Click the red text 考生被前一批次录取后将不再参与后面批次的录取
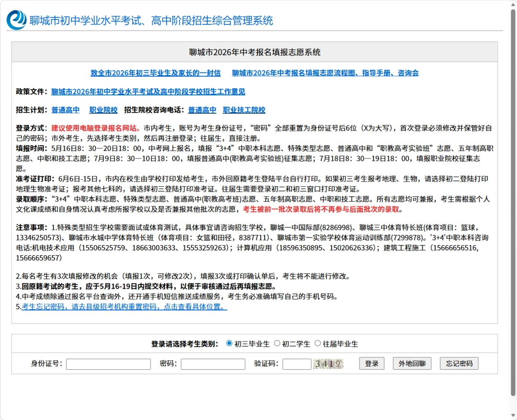 [x=321, y=209]
